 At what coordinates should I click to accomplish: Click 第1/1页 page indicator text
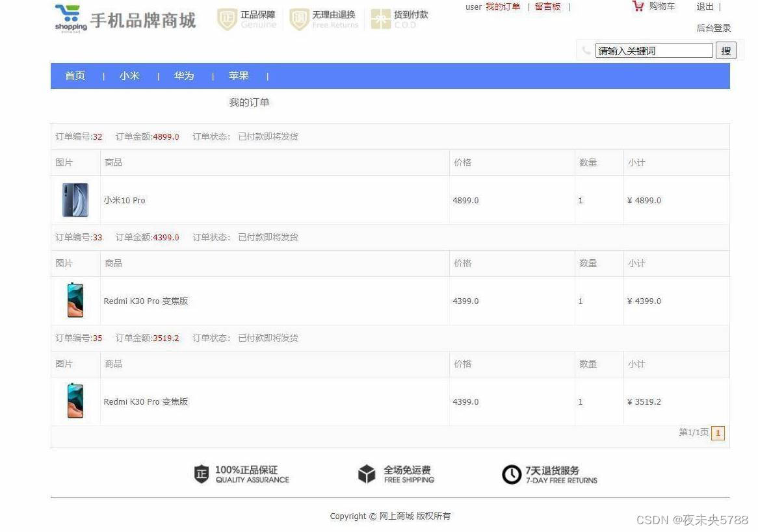(694, 432)
